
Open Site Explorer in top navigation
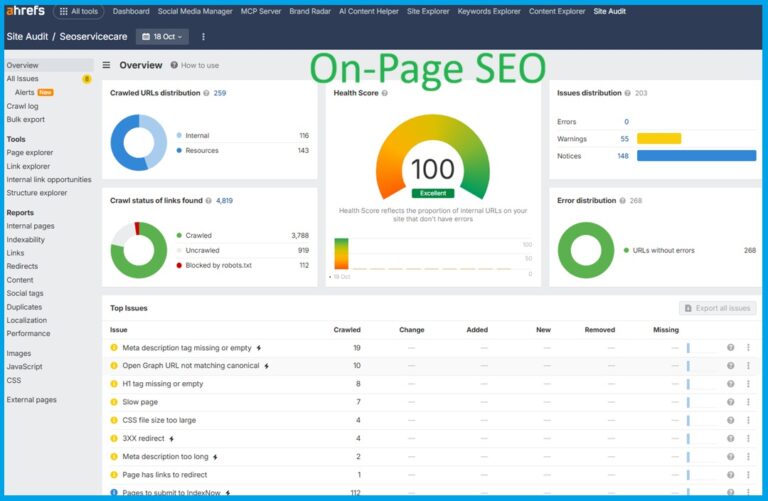pyautogui.click(x=428, y=11)
